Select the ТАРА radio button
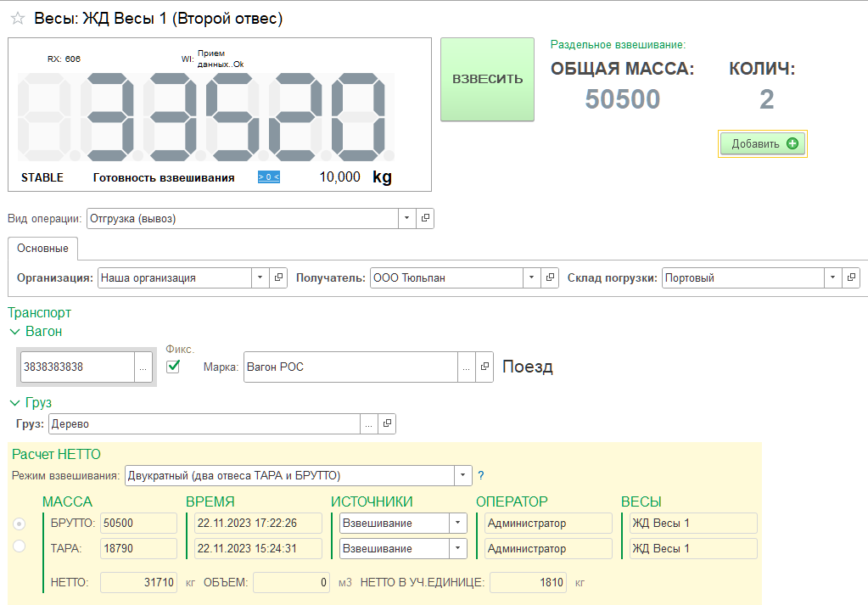The height and width of the screenshot is (605, 868). click(20, 547)
